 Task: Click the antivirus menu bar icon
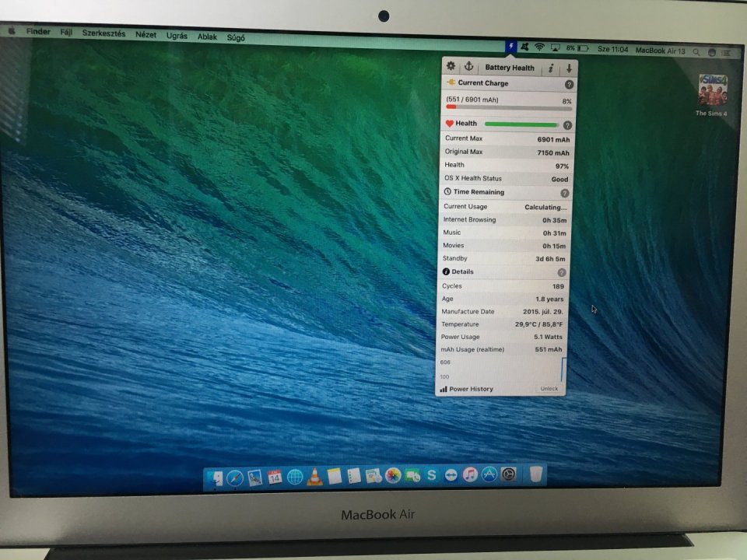tap(525, 47)
